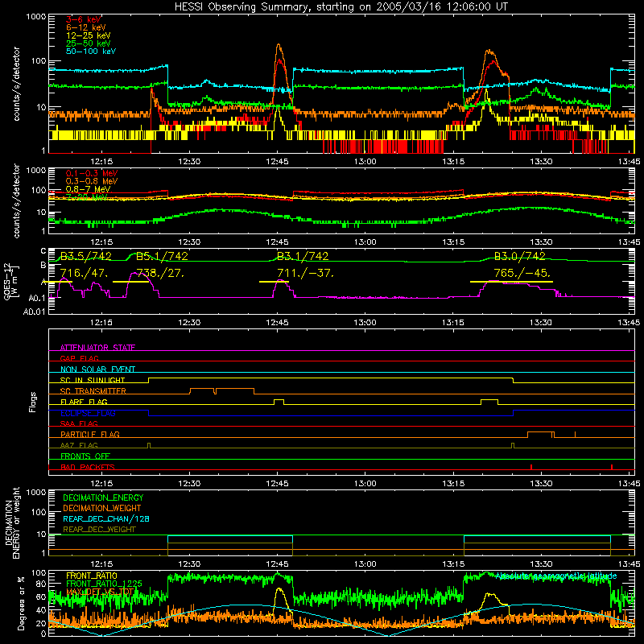Click the 0.3-0.8 MeV legend label

tap(92, 181)
